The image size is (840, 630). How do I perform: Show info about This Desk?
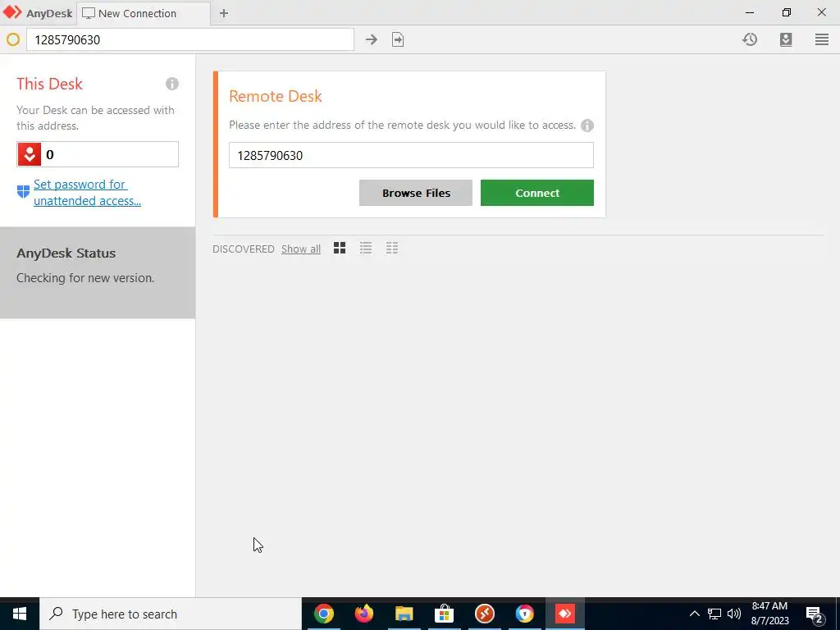point(172,84)
